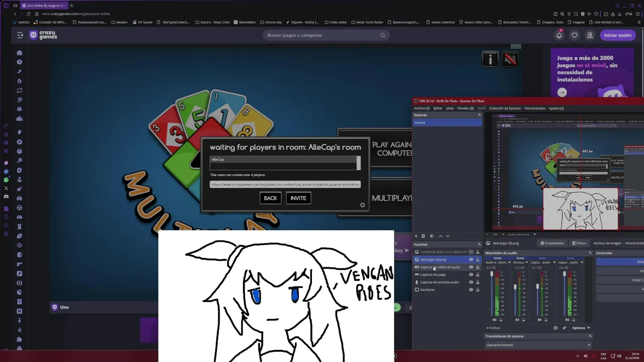644x362 pixels.
Task: Hide the Captura de salida de audio source
Action: [471, 267]
